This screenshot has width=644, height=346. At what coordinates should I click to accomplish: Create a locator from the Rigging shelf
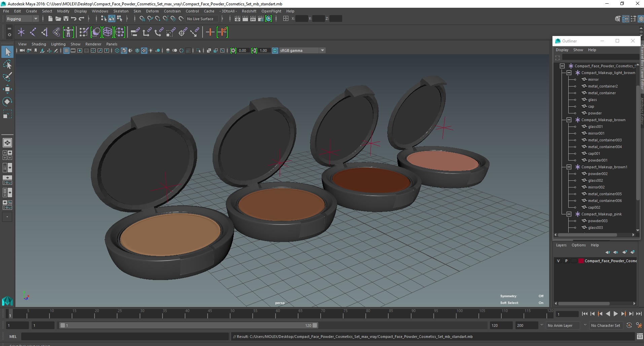click(21, 32)
